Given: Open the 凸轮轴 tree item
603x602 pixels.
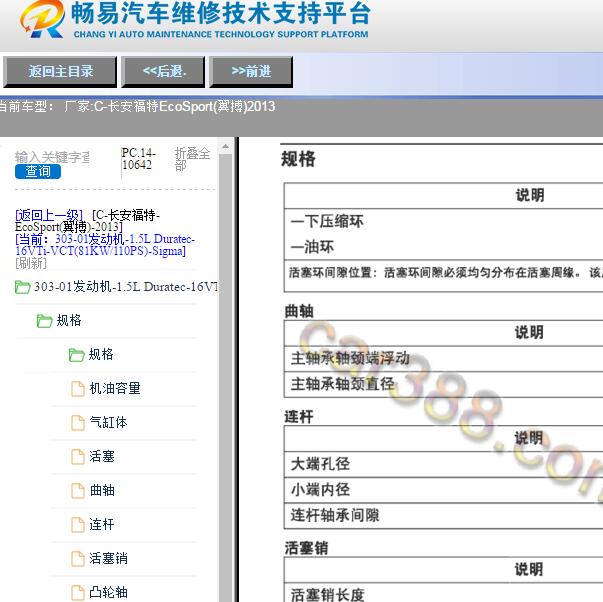Looking at the screenshot, I should click(x=108, y=592).
